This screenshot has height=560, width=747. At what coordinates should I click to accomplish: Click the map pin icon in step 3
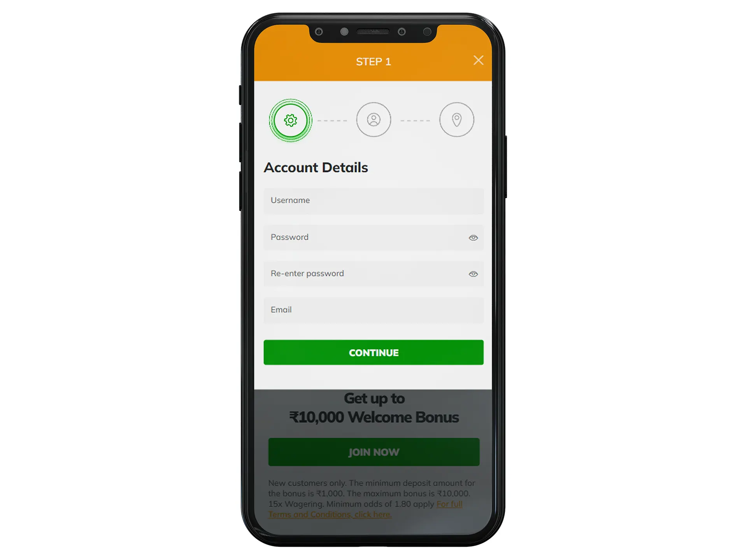456,119
